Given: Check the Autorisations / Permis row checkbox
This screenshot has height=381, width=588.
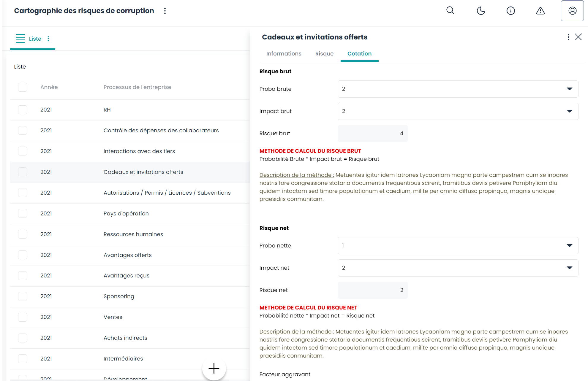Looking at the screenshot, I should coord(23,193).
